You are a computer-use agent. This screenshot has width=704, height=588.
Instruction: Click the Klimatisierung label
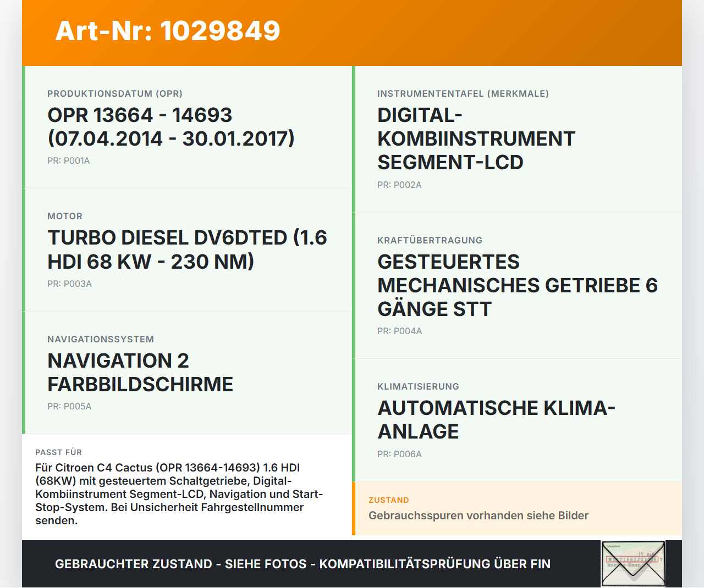click(x=418, y=387)
